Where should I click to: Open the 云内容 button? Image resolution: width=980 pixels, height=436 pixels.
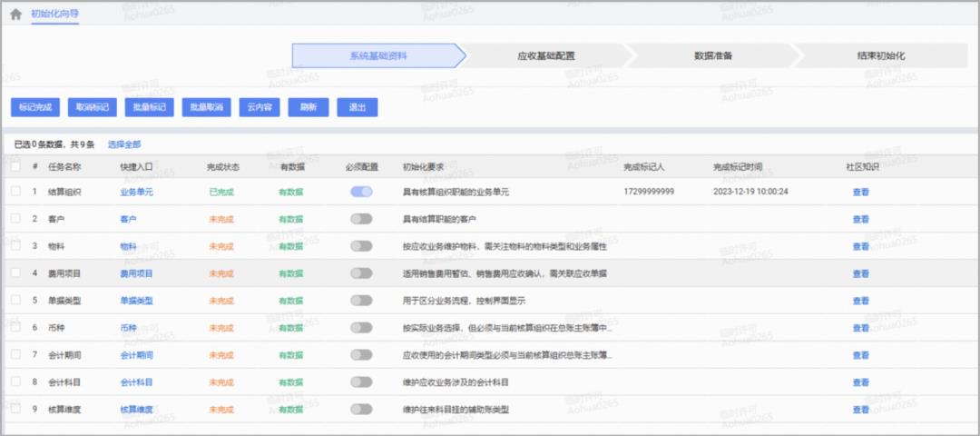pyautogui.click(x=260, y=107)
